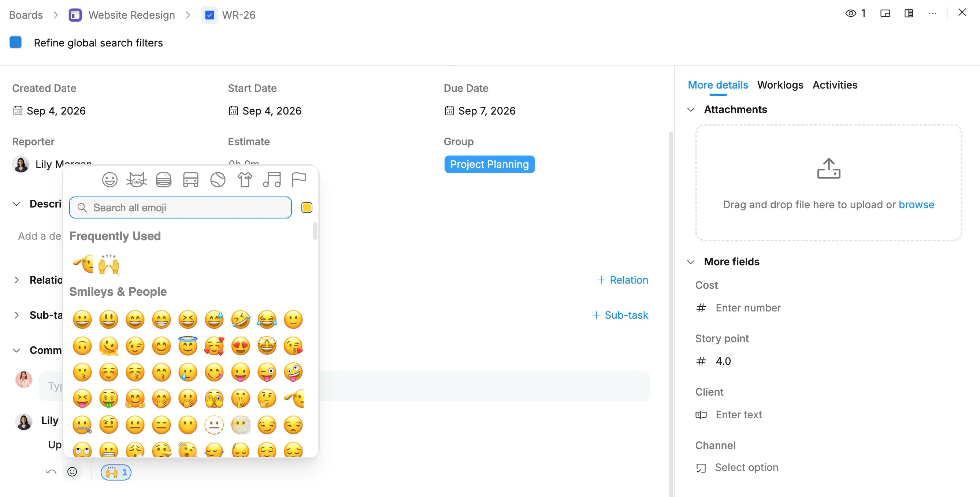Expand the Relations section chevron
The image size is (980, 497).
[x=16, y=280]
